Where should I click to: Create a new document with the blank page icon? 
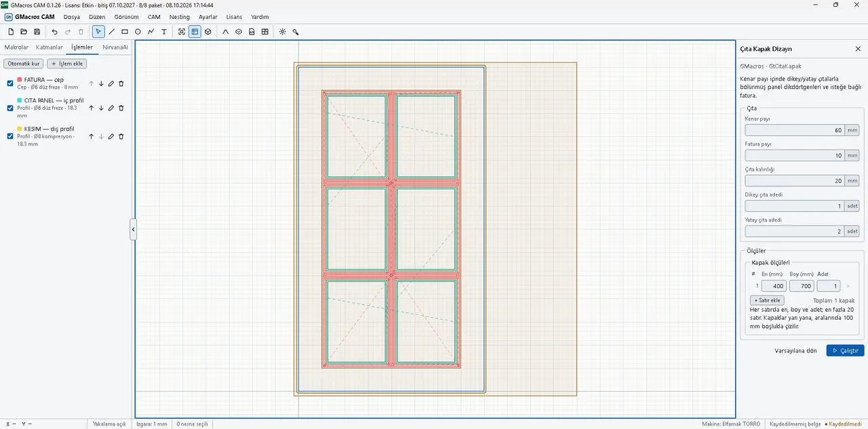[x=11, y=32]
